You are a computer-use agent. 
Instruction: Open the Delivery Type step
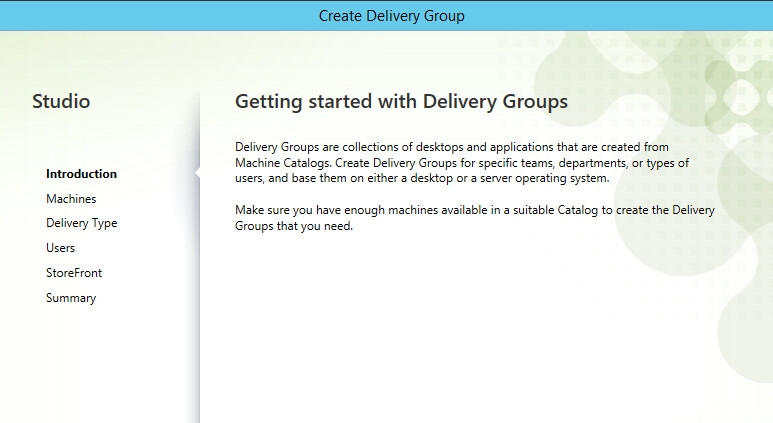click(81, 223)
